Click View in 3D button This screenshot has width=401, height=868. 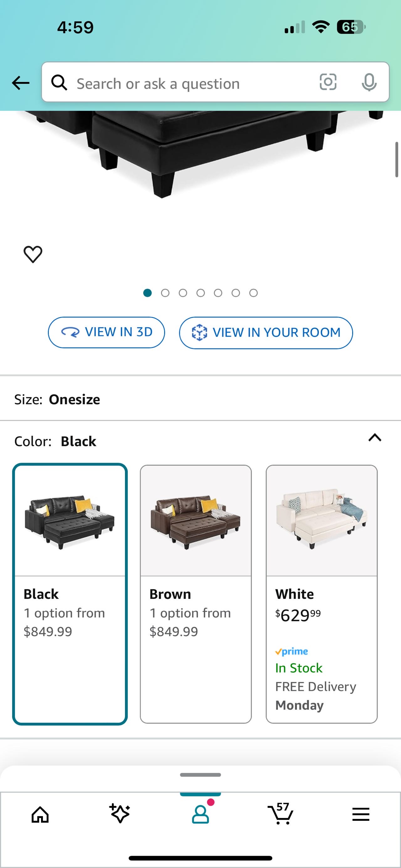(x=106, y=332)
